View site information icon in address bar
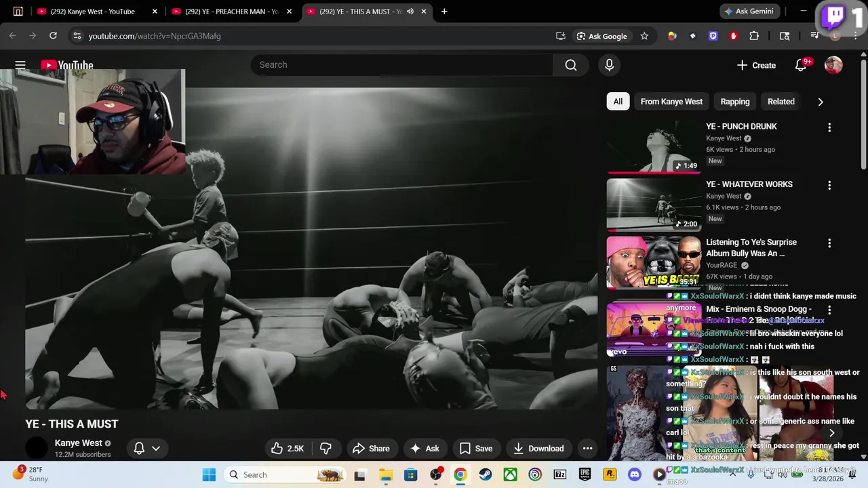Image resolution: width=868 pixels, height=488 pixels. [x=77, y=36]
